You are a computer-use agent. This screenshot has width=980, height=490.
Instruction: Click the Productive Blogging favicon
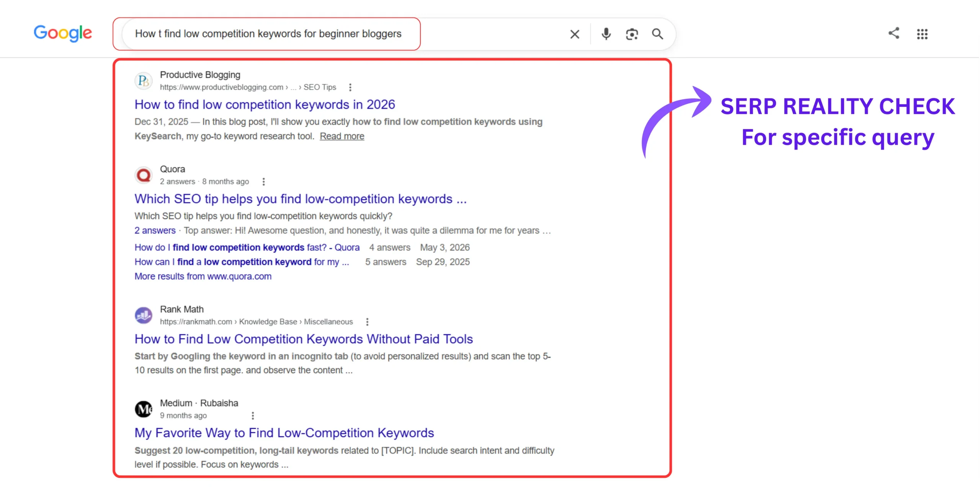point(144,81)
